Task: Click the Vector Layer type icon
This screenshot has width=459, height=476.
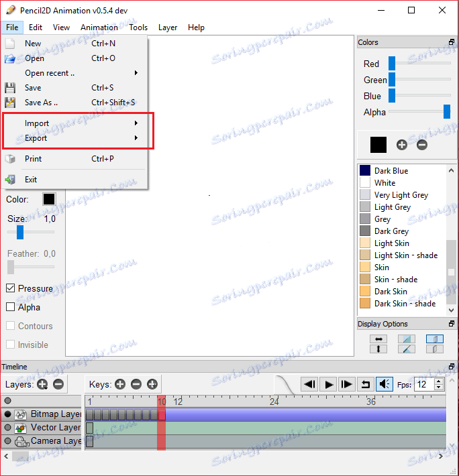Action: (x=21, y=428)
